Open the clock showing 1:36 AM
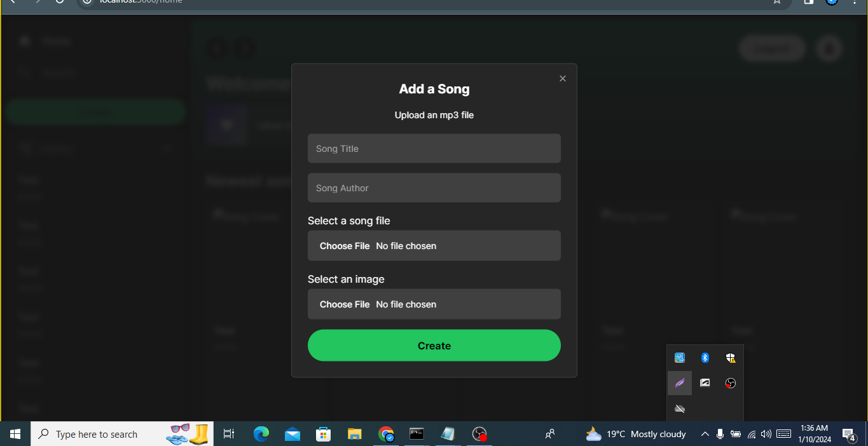Screen dimensions: 868x446 pos(814,434)
